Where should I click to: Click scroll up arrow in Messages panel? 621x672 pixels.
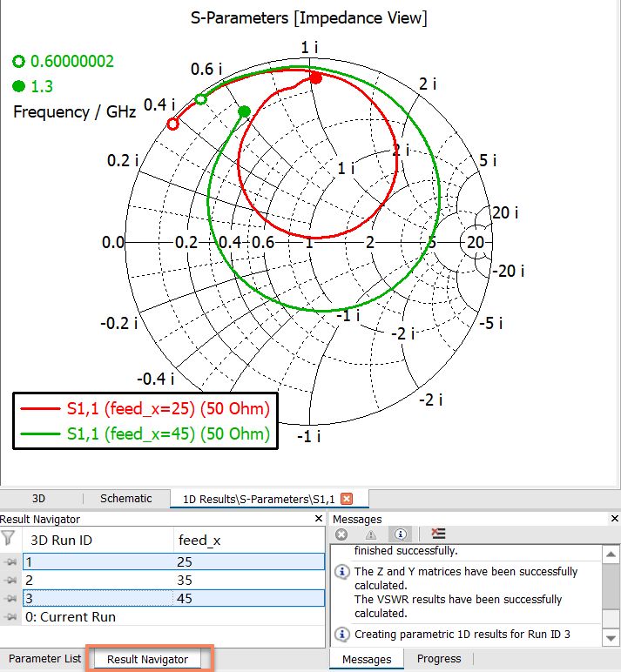pyautogui.click(x=611, y=554)
